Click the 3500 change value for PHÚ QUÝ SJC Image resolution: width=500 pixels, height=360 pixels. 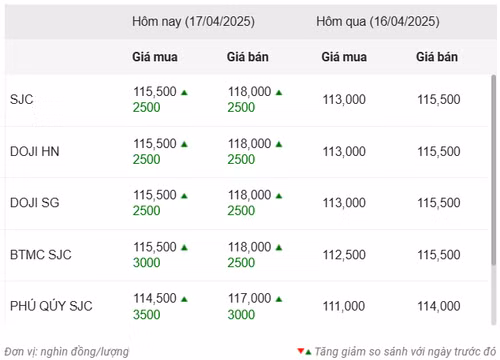[x=147, y=315]
